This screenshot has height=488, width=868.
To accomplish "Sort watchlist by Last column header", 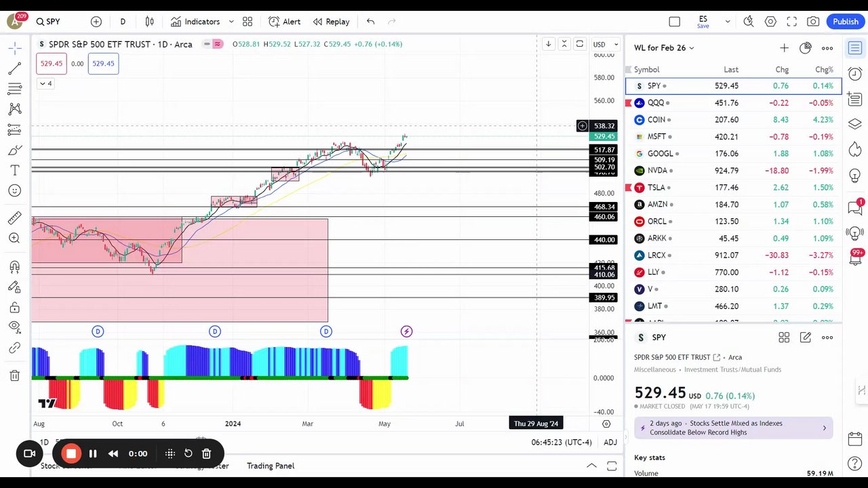I will 731,70.
